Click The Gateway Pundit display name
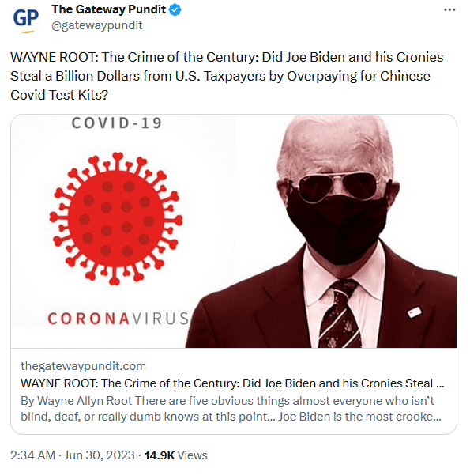Screen dimensions: 470x476 pyautogui.click(x=108, y=9)
